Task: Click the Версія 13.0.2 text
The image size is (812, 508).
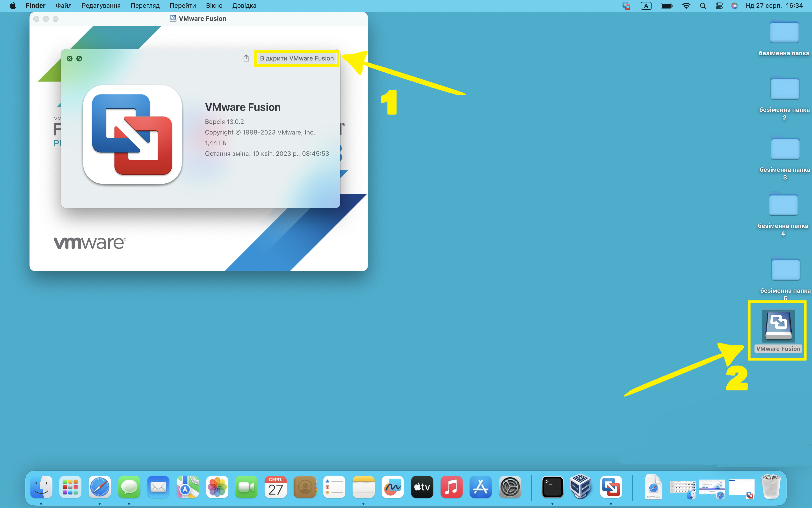Action: click(225, 122)
